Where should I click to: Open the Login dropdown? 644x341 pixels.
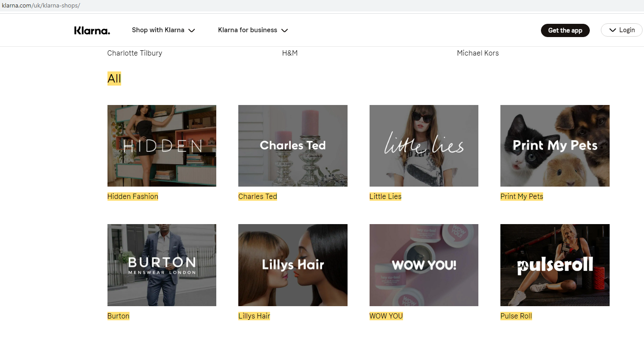(622, 30)
